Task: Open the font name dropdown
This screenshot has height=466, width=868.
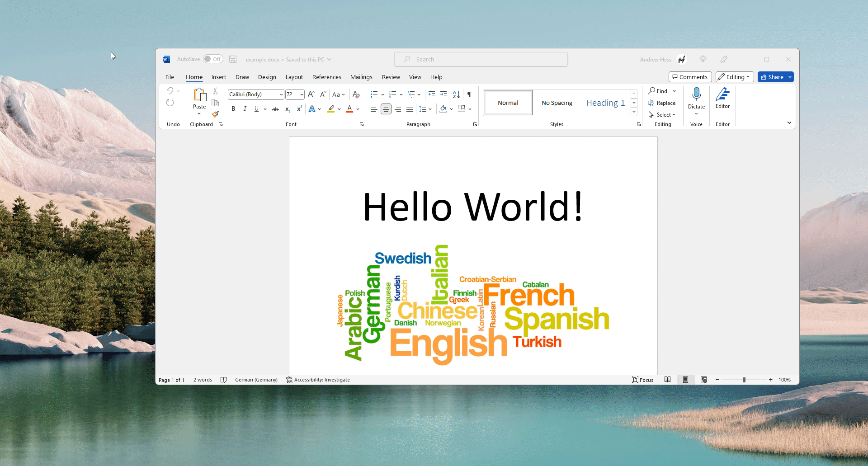Action: [281, 94]
